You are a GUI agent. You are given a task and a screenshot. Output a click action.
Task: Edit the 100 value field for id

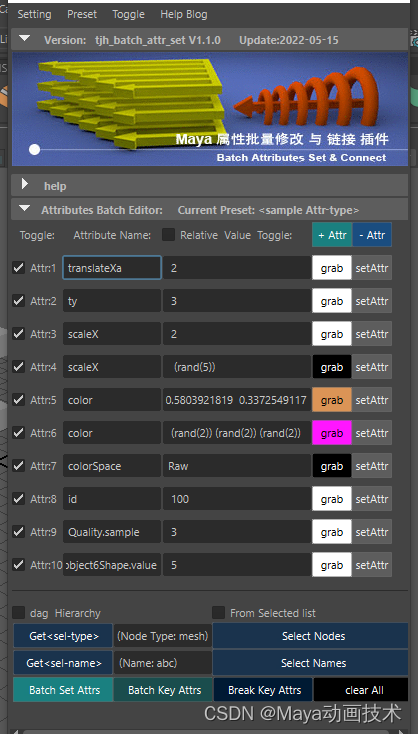click(237, 499)
